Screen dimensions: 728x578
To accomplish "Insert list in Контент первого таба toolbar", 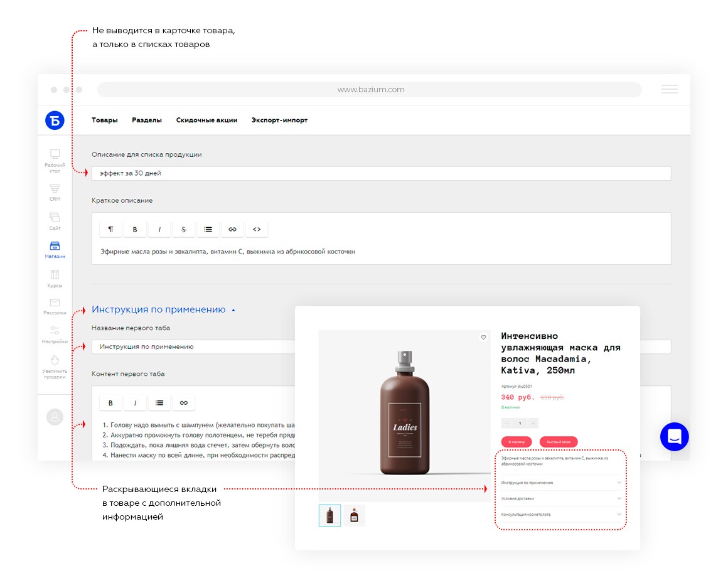I will (x=159, y=403).
